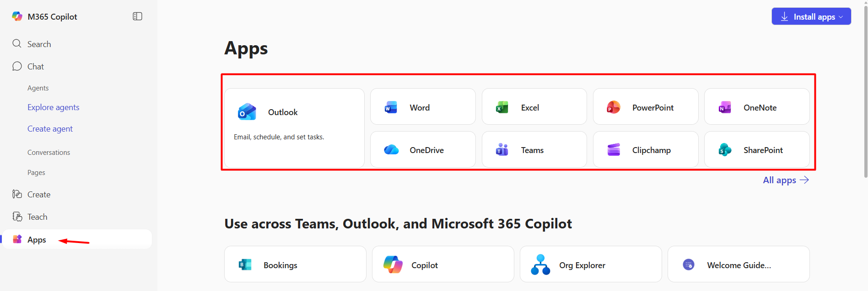868x291 pixels.
Task: Open Chat in the sidebar
Action: pos(35,67)
